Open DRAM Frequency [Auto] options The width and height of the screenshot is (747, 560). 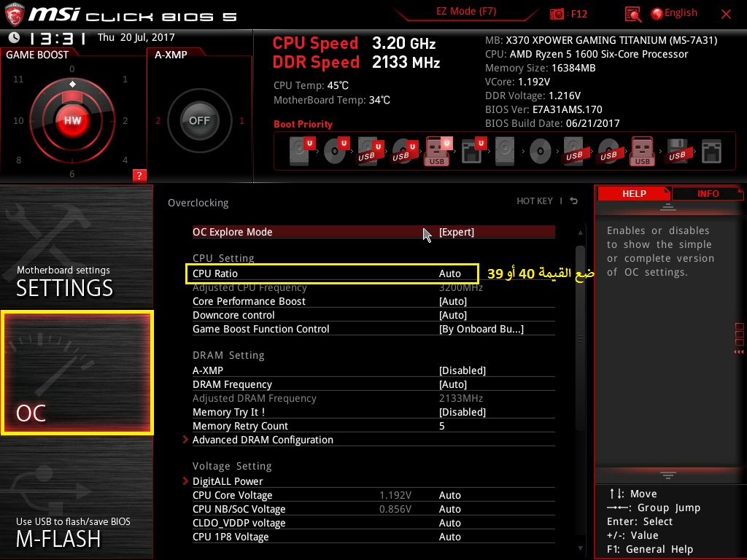pos(452,384)
